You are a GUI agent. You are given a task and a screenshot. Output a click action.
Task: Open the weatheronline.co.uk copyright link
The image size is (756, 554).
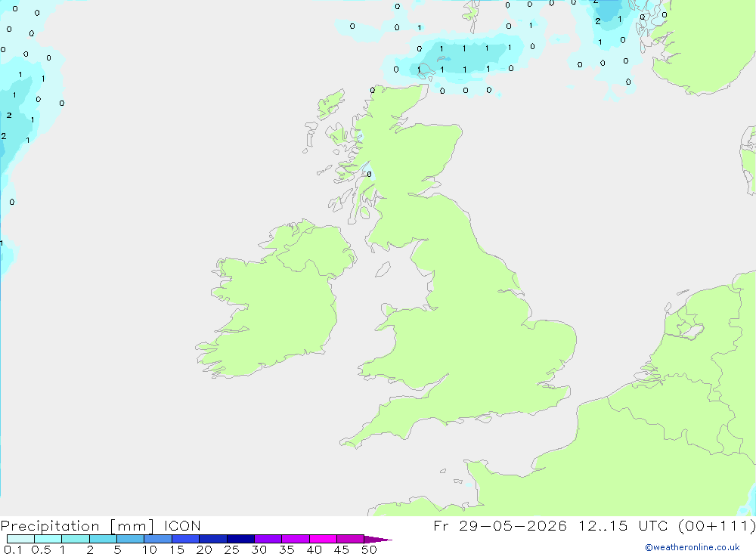pos(692,547)
